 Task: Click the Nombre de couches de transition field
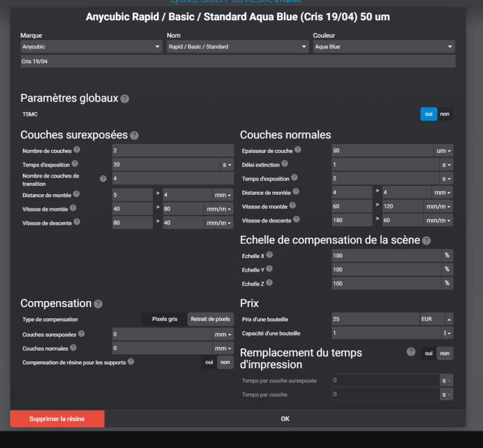pos(173,179)
